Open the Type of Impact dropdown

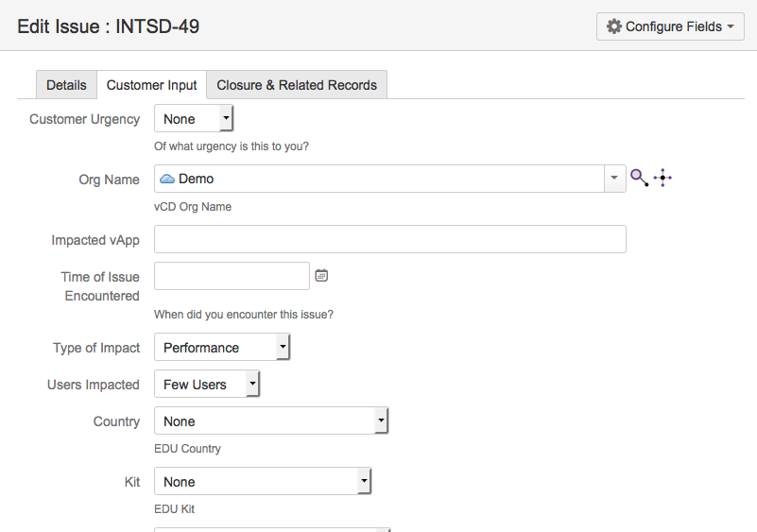click(x=222, y=347)
